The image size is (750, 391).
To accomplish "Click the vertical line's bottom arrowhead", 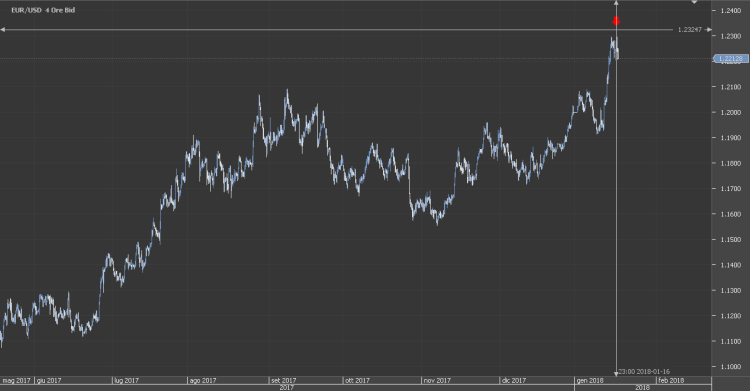I will tap(616, 373).
